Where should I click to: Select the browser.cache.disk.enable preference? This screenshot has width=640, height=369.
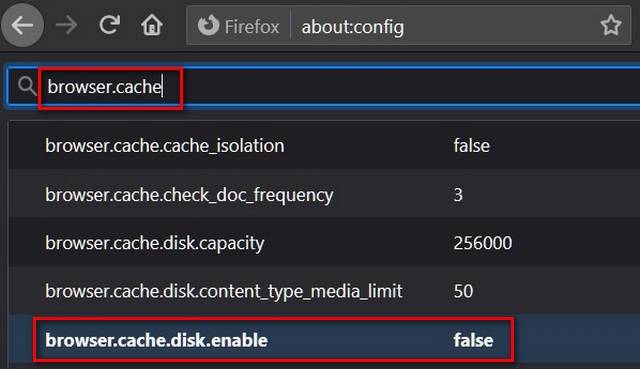point(156,340)
